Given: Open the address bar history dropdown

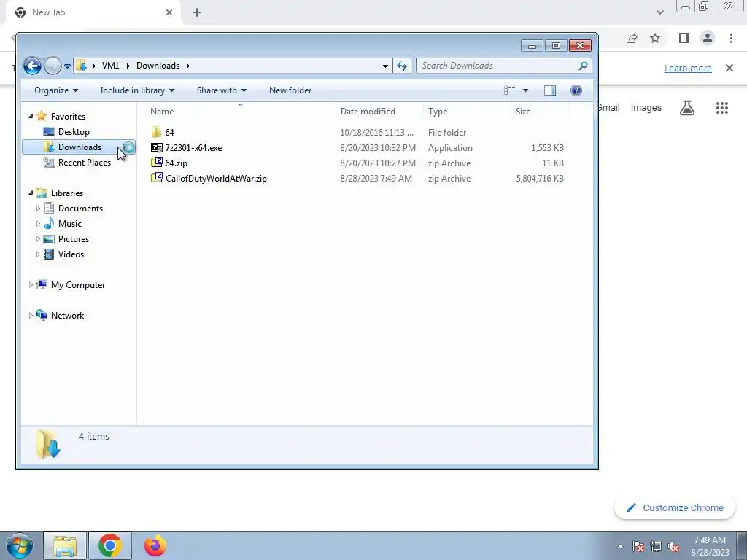Looking at the screenshot, I should [385, 66].
